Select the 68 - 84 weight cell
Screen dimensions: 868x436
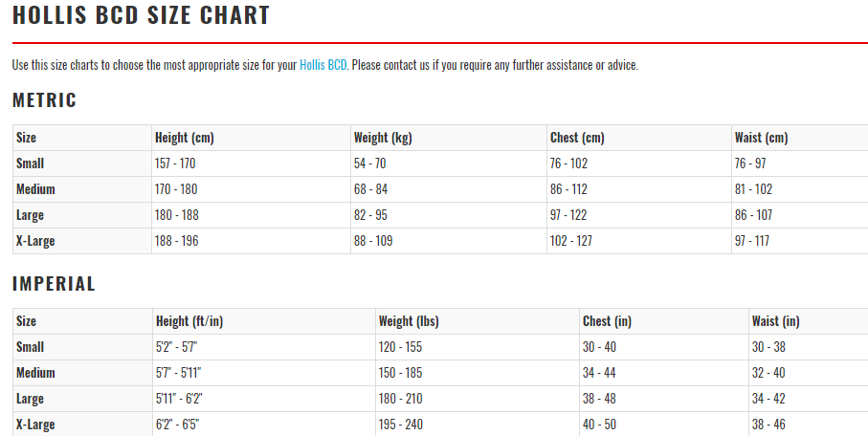(x=370, y=189)
